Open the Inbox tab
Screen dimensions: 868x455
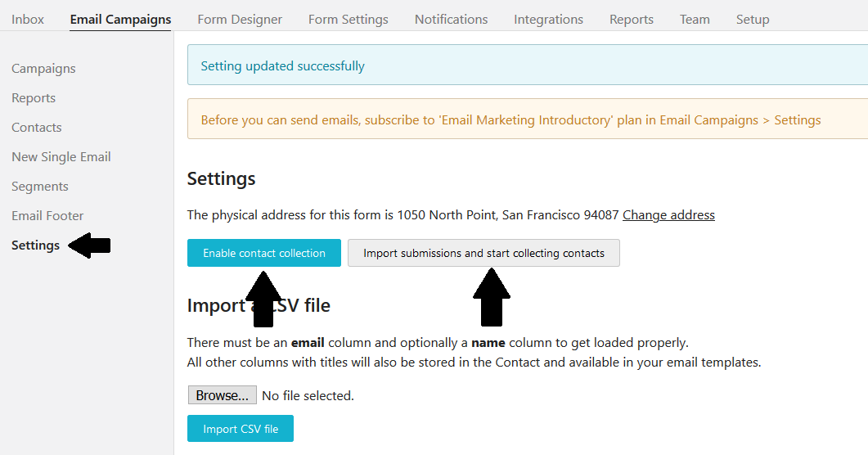tap(28, 19)
